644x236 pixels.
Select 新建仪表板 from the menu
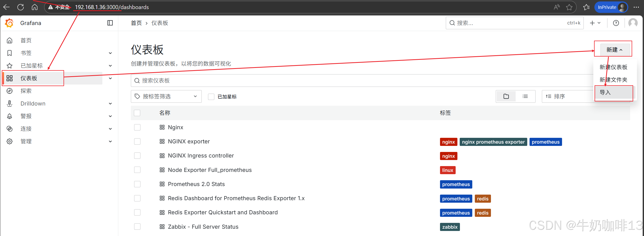[613, 67]
